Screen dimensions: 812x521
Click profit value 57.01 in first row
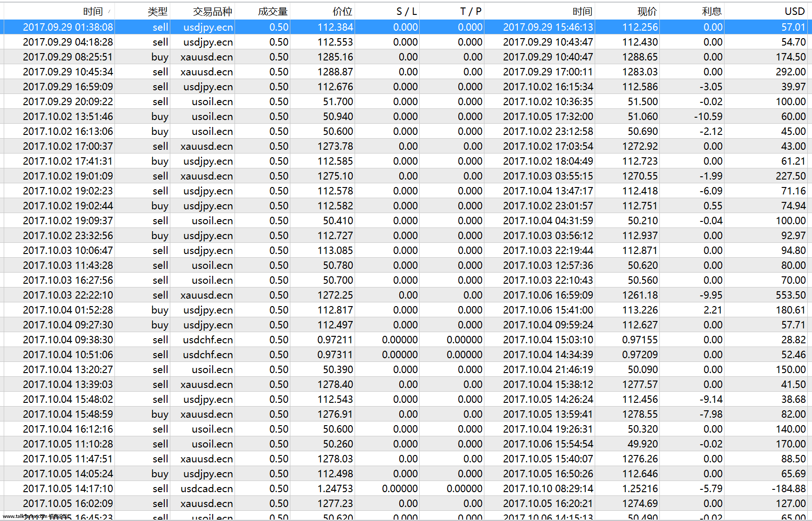point(793,27)
